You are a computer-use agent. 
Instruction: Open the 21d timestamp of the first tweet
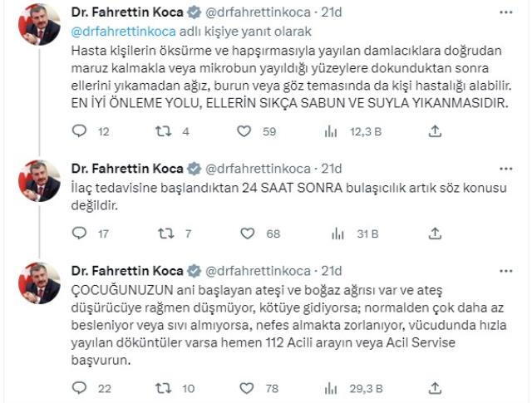pyautogui.click(x=332, y=13)
